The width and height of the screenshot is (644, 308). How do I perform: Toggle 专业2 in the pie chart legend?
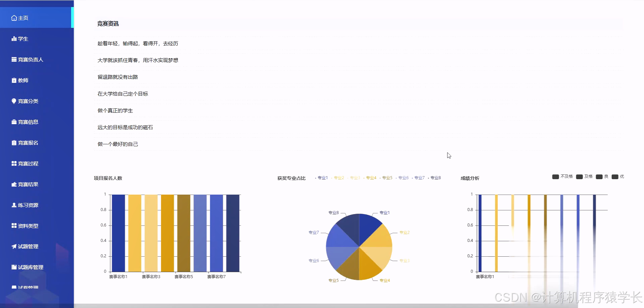pyautogui.click(x=337, y=178)
